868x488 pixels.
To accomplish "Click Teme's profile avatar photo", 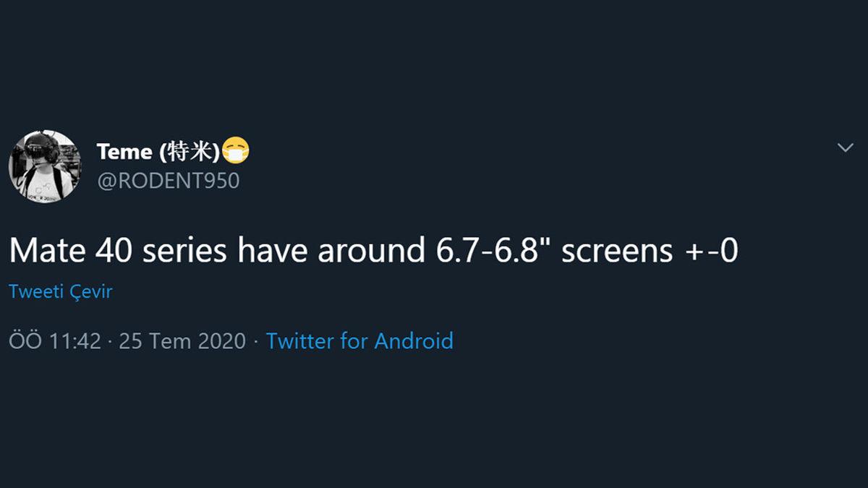I will click(x=45, y=166).
